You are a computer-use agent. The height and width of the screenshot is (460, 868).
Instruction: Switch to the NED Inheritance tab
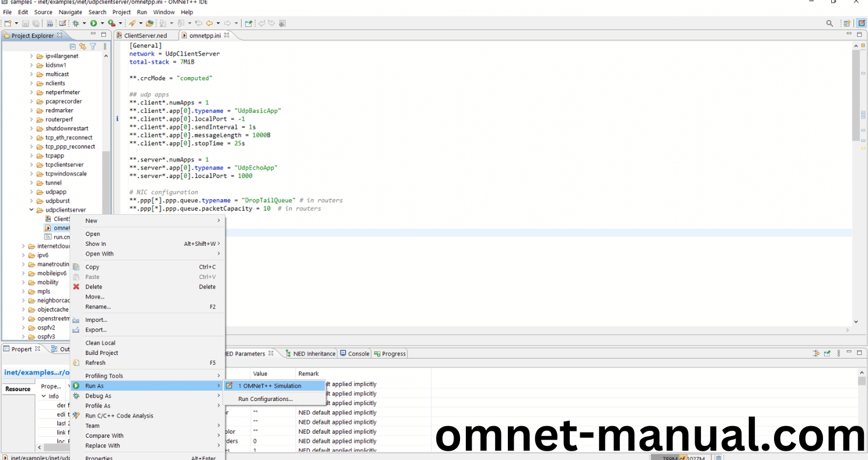(x=311, y=353)
